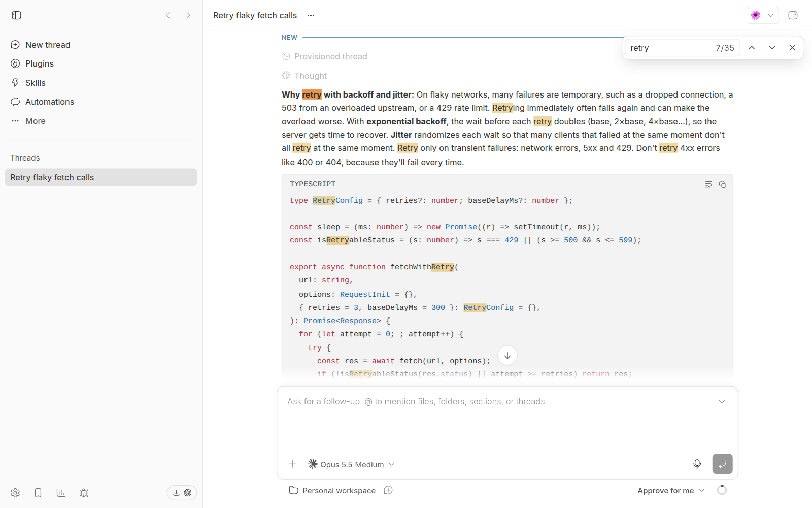Open Skills from the sidebar
This screenshot has width=812, height=508.
pos(101,83)
